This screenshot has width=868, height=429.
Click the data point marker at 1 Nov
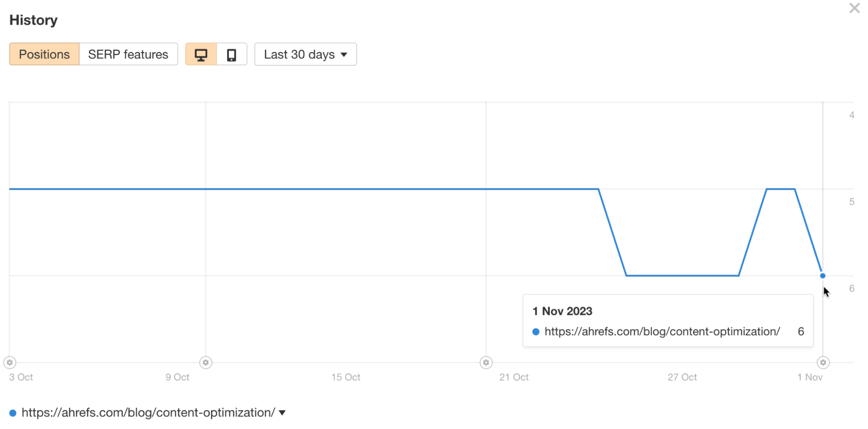pyautogui.click(x=822, y=275)
